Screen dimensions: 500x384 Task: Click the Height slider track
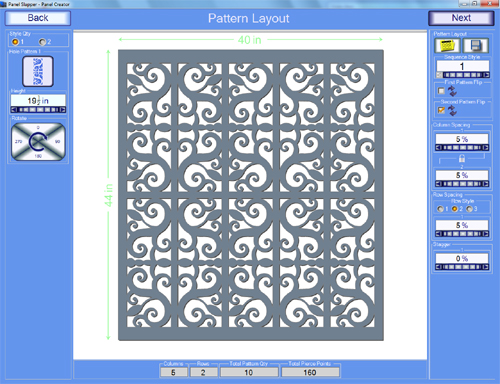point(38,109)
